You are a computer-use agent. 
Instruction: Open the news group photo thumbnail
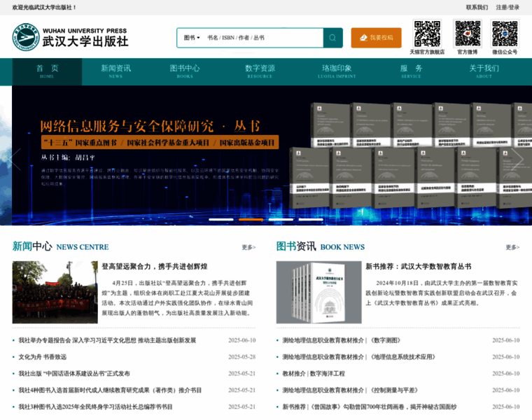pyautogui.click(x=55, y=292)
